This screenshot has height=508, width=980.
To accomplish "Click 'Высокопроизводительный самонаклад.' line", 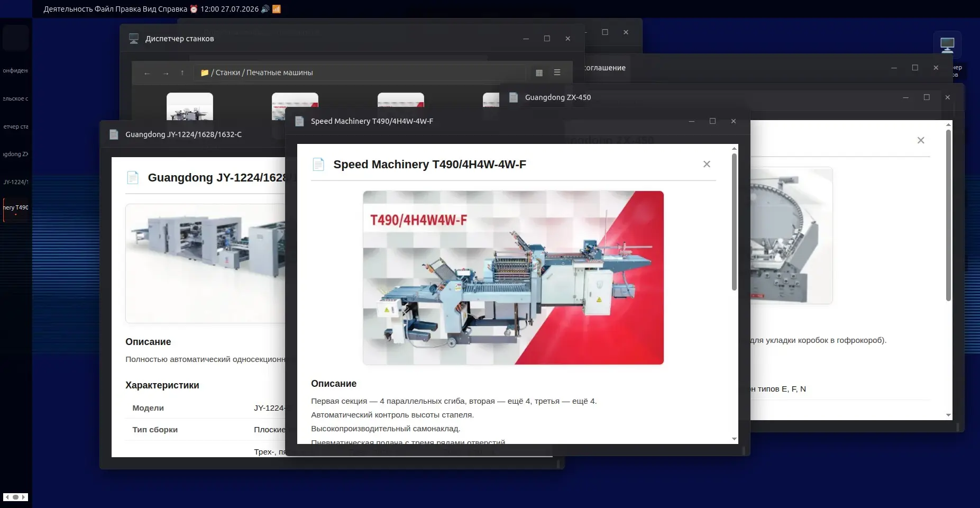I will click(386, 429).
